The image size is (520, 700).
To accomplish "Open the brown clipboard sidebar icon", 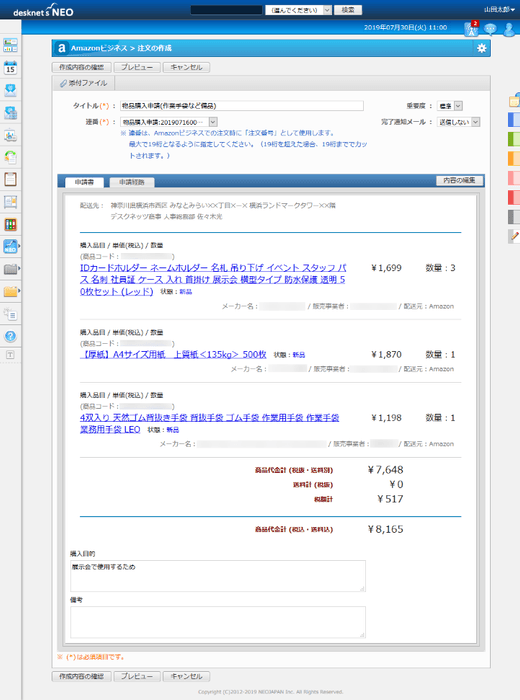I will (x=10, y=179).
